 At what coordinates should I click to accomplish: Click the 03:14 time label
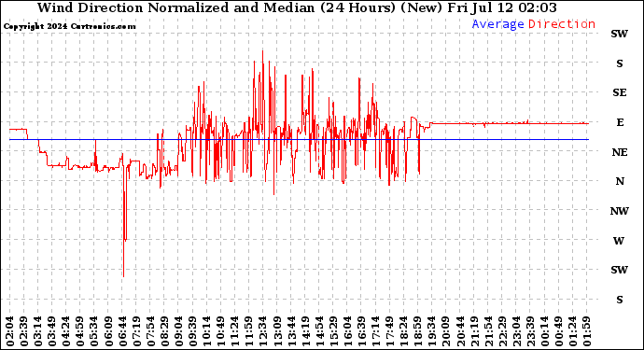click(37, 331)
